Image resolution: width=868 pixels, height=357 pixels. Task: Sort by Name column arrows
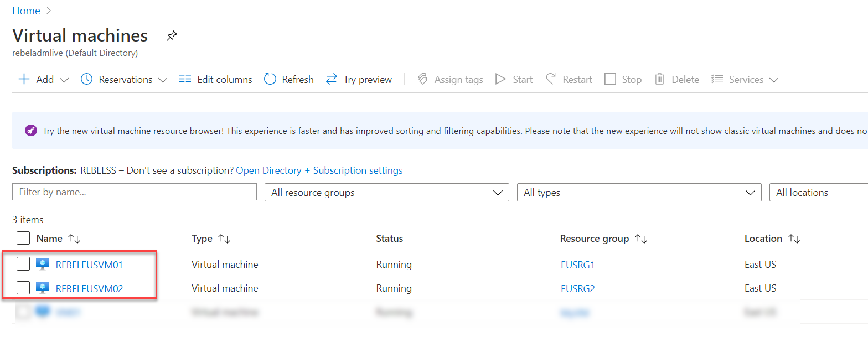point(74,239)
